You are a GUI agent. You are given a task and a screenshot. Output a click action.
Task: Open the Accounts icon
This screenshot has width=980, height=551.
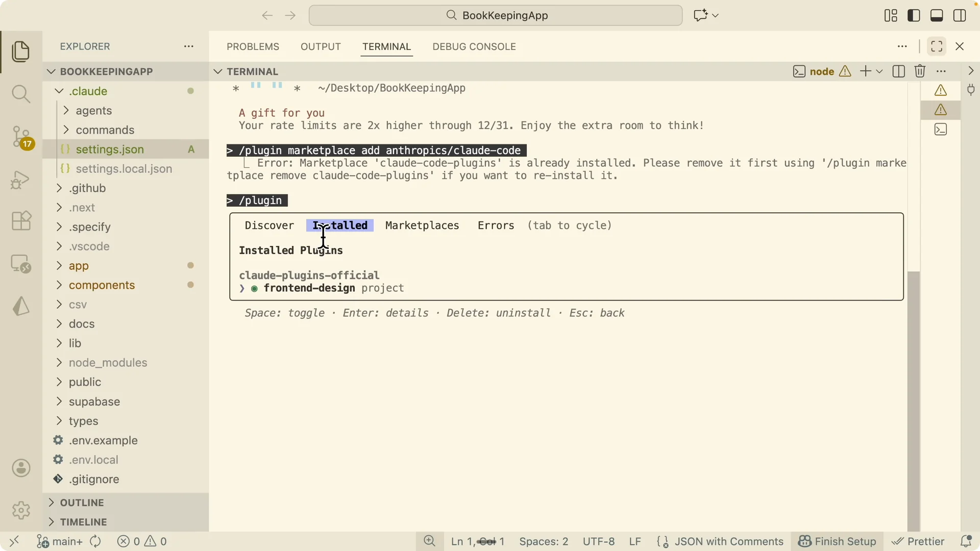(21, 468)
